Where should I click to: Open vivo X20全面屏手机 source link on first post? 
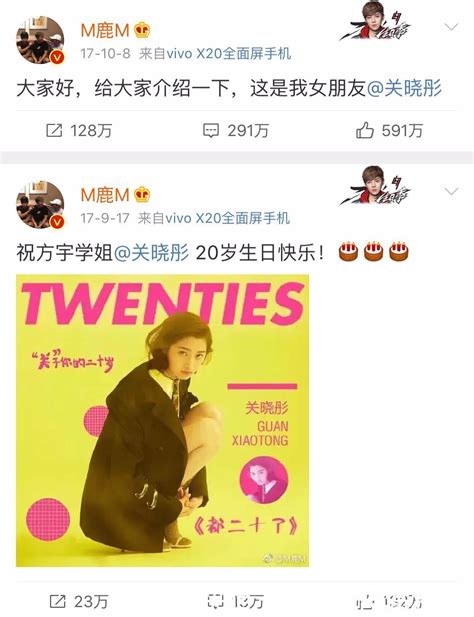[x=229, y=54]
